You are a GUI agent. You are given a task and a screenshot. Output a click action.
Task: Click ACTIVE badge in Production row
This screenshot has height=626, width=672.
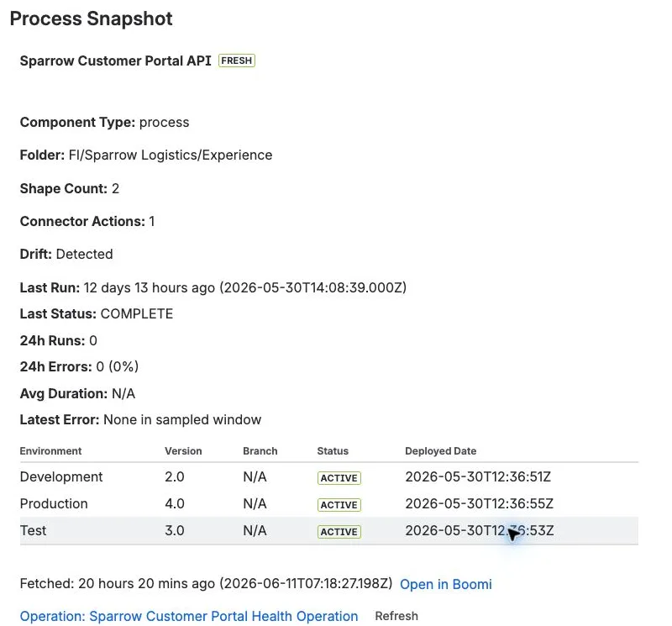pos(339,505)
